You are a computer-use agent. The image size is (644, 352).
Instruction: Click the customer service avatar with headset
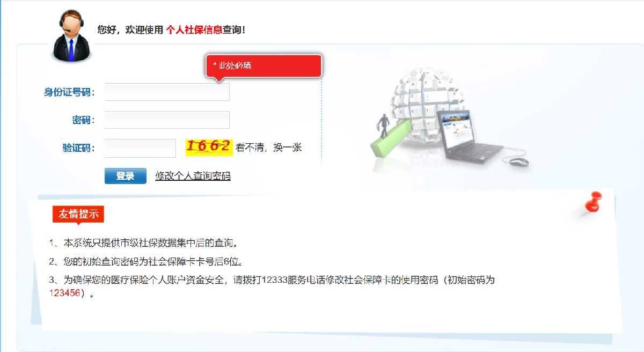pyautogui.click(x=72, y=35)
